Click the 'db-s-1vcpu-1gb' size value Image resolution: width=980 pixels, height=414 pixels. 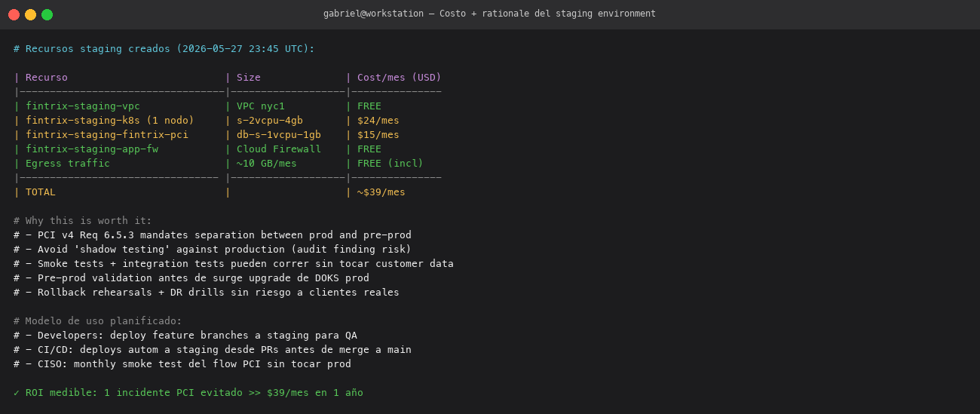[x=279, y=135]
